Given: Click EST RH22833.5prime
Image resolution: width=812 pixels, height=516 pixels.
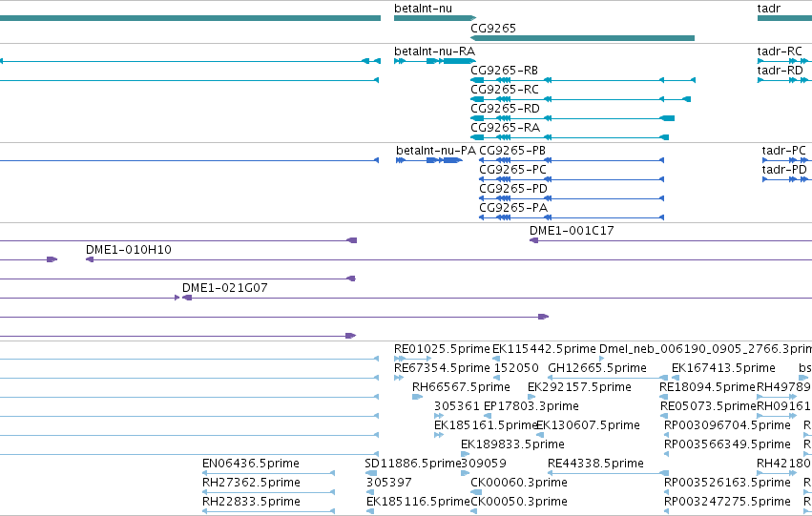Looking at the screenshot, I should pyautogui.click(x=269, y=511).
